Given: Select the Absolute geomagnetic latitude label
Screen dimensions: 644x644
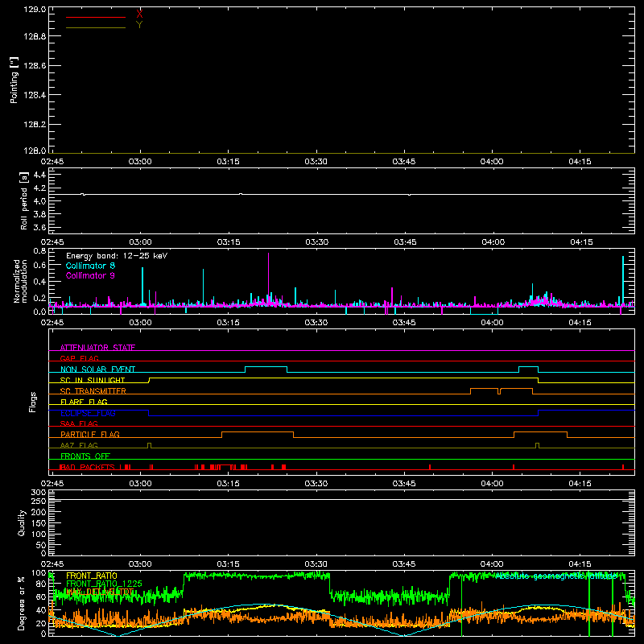Looking at the screenshot, I should [x=556, y=576].
